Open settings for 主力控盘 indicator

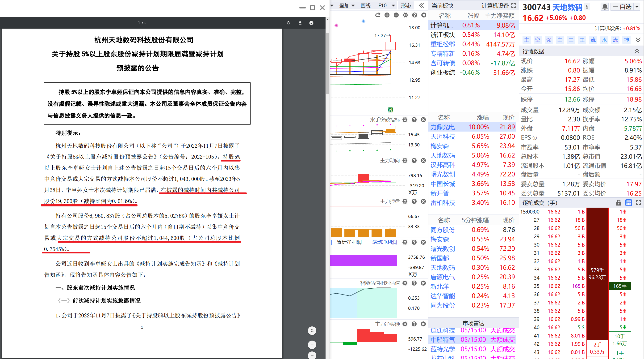point(405,201)
